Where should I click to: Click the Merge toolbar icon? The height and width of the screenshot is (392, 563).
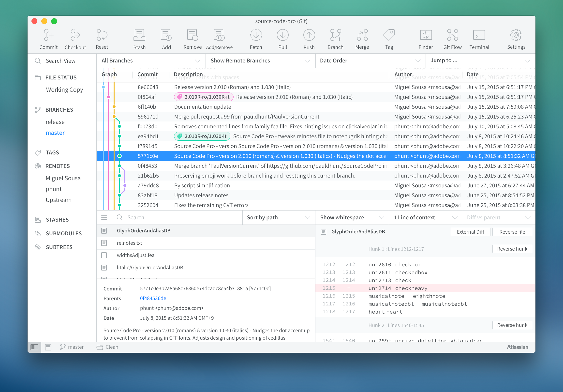pos(362,35)
